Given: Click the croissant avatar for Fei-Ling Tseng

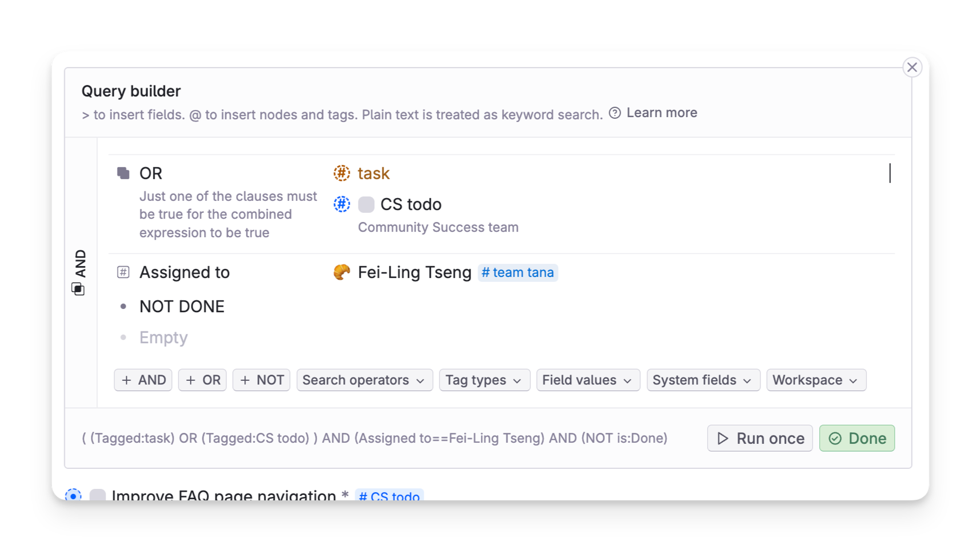Looking at the screenshot, I should click(x=341, y=272).
